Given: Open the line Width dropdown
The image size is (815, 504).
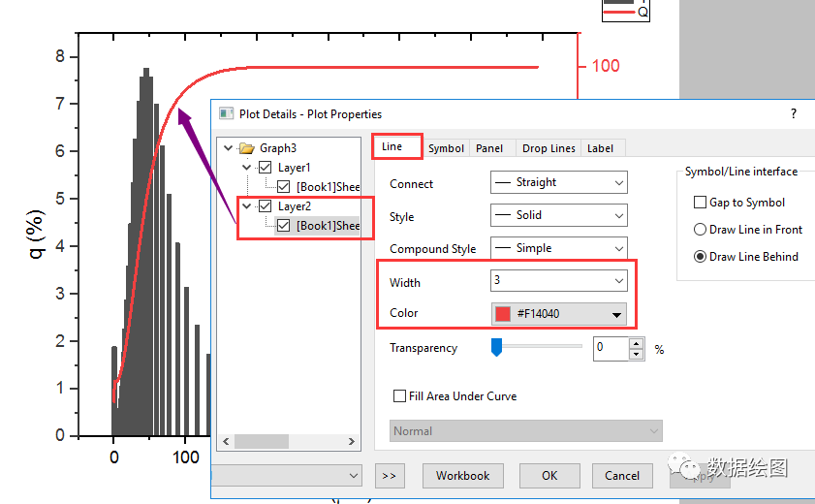Looking at the screenshot, I should [559, 280].
